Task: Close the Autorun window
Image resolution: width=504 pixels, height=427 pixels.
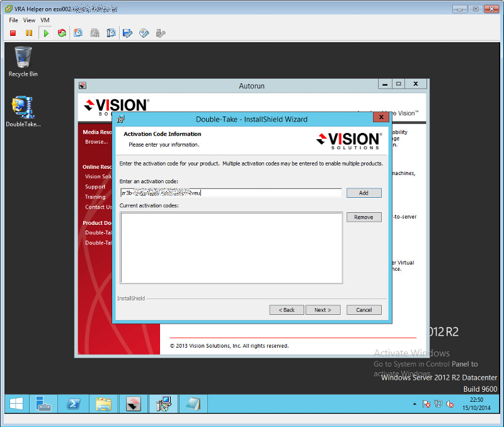Action: 416,84
